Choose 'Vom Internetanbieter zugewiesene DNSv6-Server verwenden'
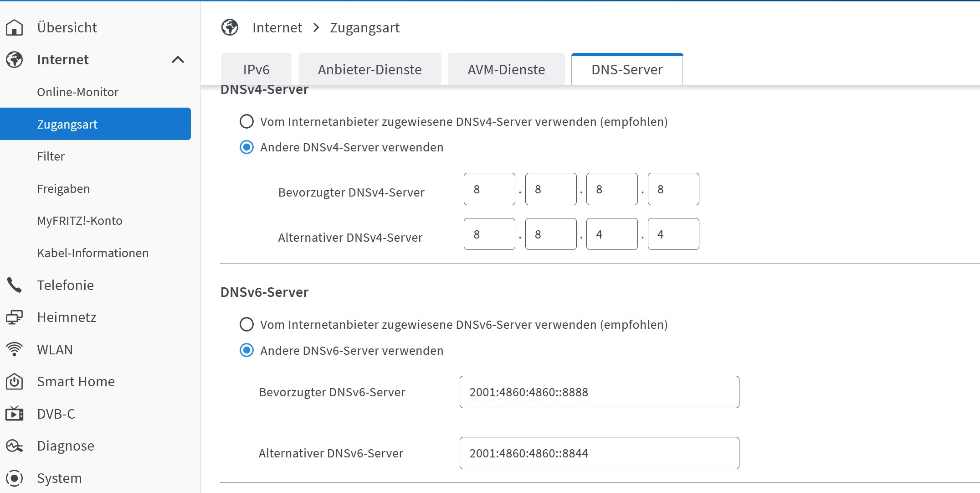Screen dimensions: 980x493 pyautogui.click(x=246, y=324)
